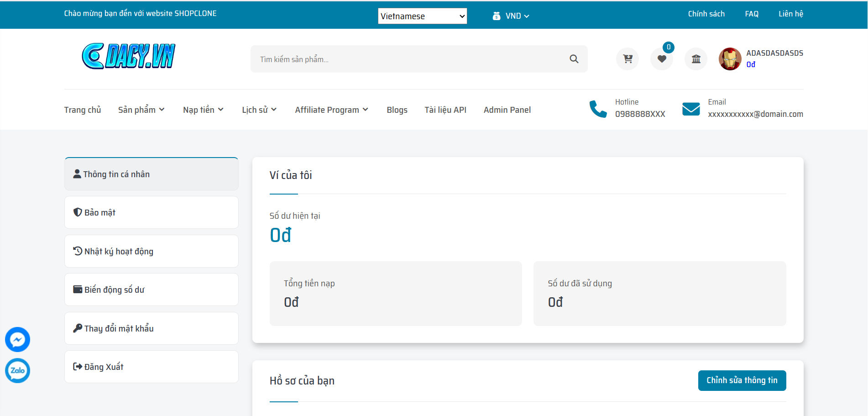
Task: Click the bank deposit icon
Action: 696,59
